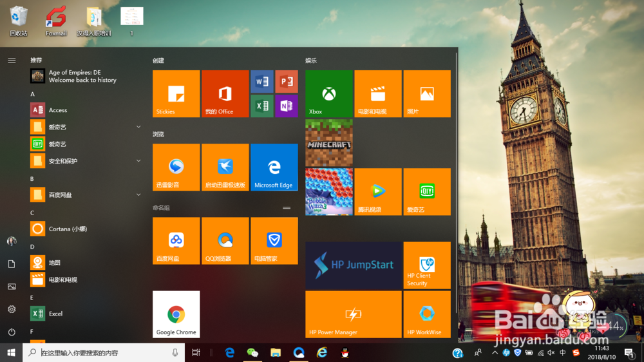The width and height of the screenshot is (644, 362).
Task: Open the Microsoft Edge tile
Action: 274,167
